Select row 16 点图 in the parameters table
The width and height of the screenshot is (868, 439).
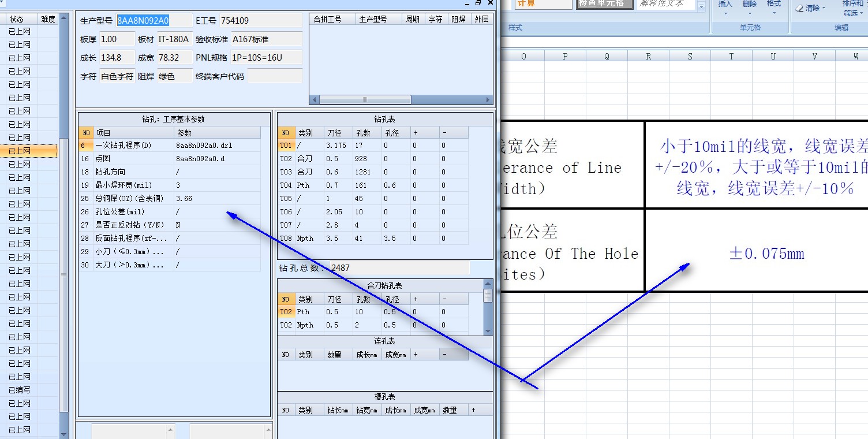click(170, 158)
